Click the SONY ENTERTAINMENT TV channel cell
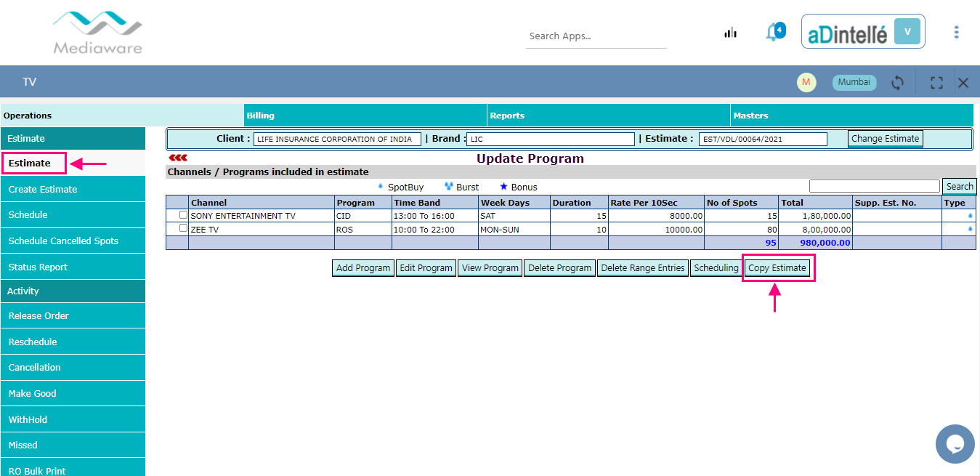The height and width of the screenshot is (476, 980). click(x=262, y=216)
